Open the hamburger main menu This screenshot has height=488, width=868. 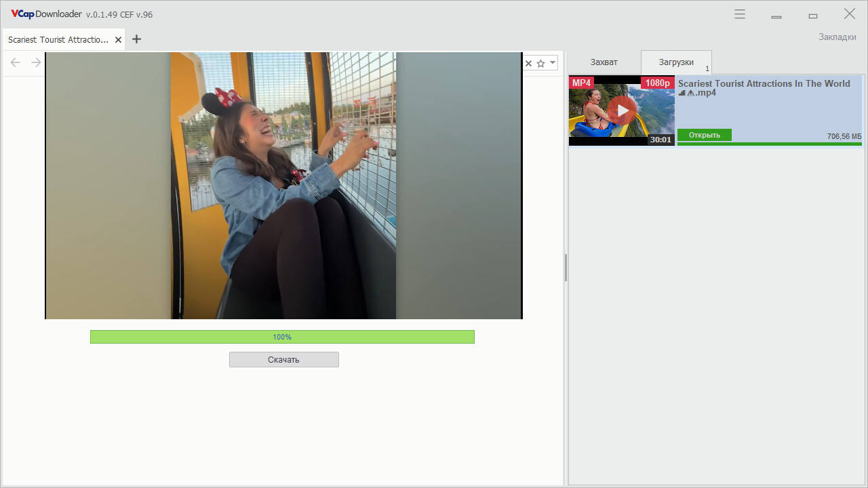click(740, 14)
